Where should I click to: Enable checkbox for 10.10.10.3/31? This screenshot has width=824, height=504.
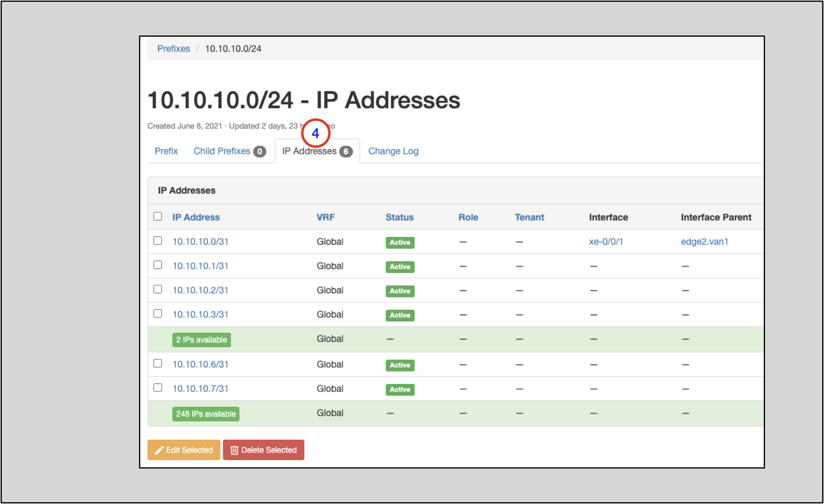158,313
